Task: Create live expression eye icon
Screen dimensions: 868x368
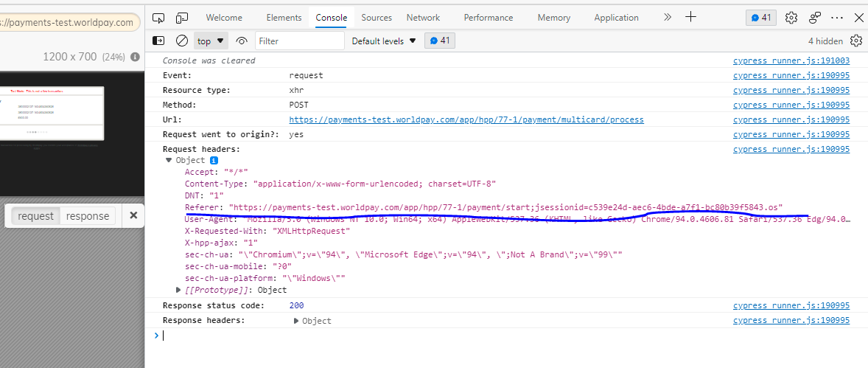Action: pos(241,41)
